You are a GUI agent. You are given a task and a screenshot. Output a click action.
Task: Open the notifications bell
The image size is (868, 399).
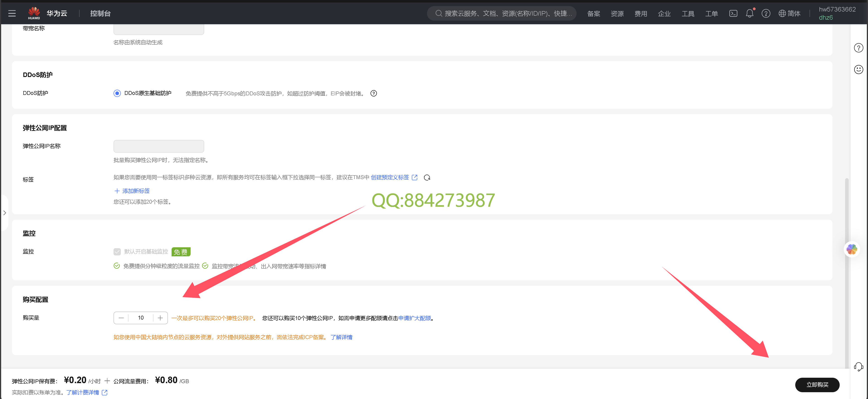[749, 13]
